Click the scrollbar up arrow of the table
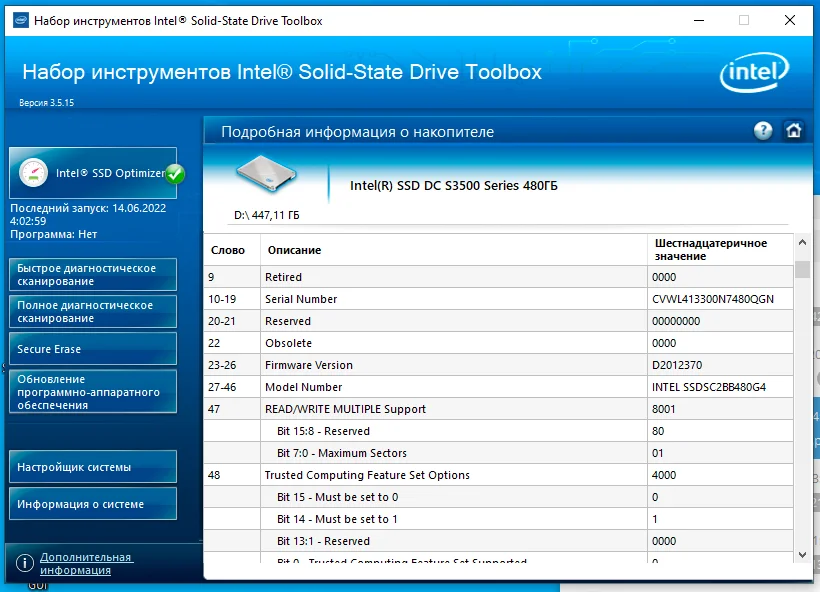The width and height of the screenshot is (820, 592). point(801,241)
